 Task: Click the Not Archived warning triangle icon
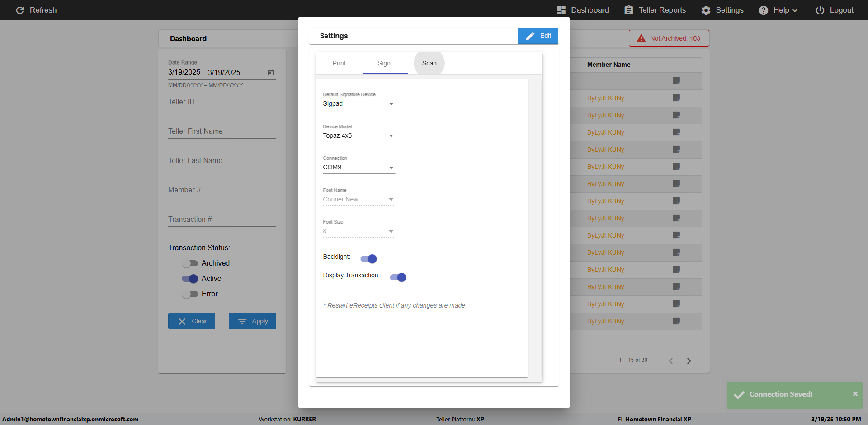(641, 38)
